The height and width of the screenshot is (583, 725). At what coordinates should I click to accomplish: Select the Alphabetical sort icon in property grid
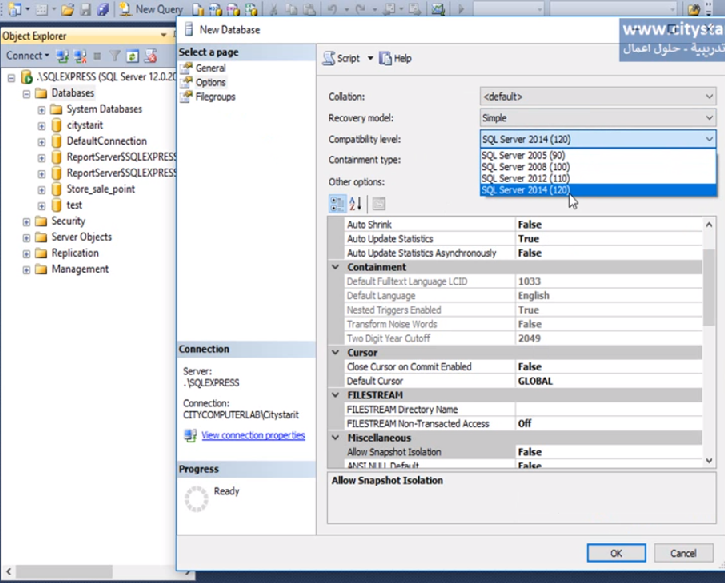[356, 203]
